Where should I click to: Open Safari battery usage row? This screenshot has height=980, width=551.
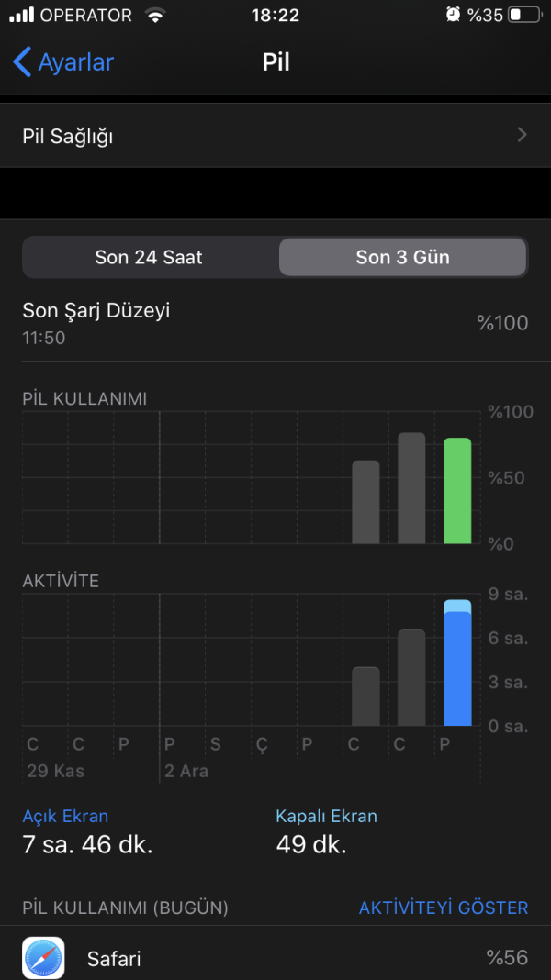[x=275, y=958]
